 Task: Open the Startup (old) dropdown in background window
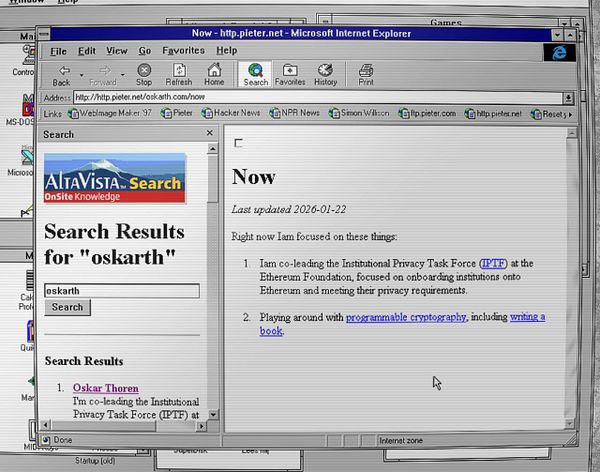coord(143,451)
